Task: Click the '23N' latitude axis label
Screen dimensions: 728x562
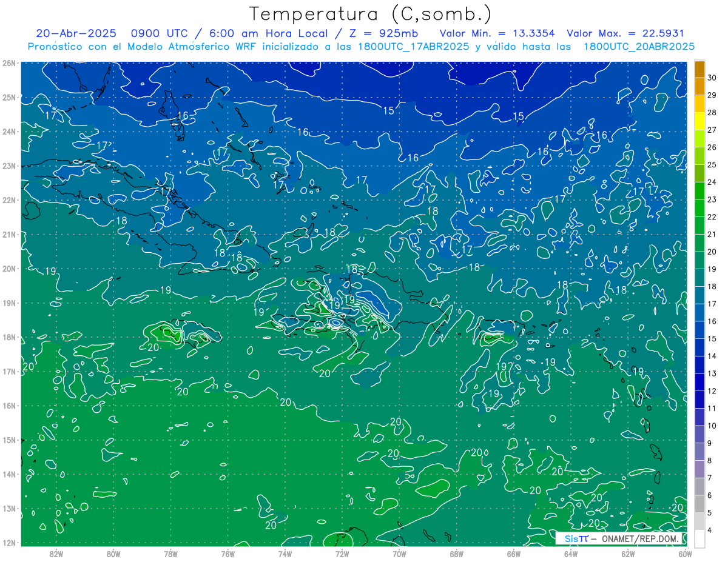Action: click(x=8, y=166)
